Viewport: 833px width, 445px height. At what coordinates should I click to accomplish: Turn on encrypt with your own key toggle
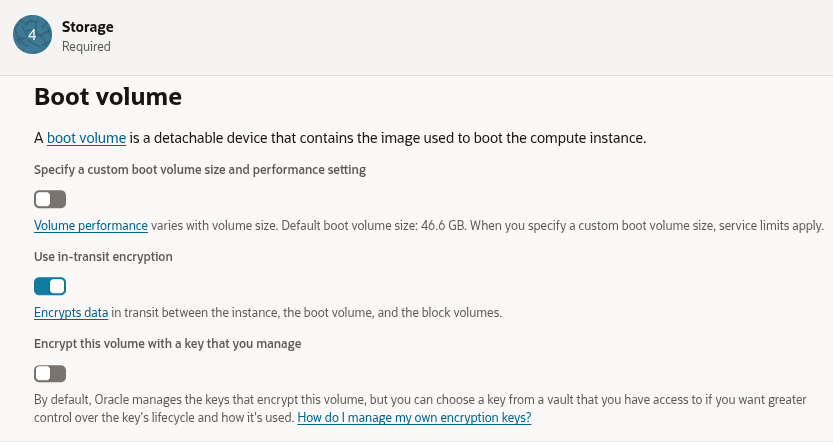[50, 373]
